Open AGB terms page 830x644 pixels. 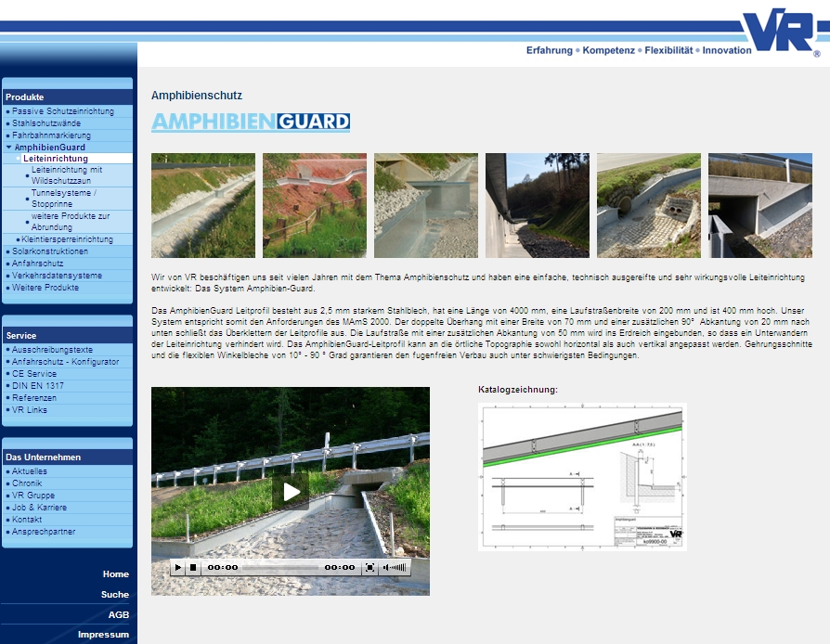(119, 615)
